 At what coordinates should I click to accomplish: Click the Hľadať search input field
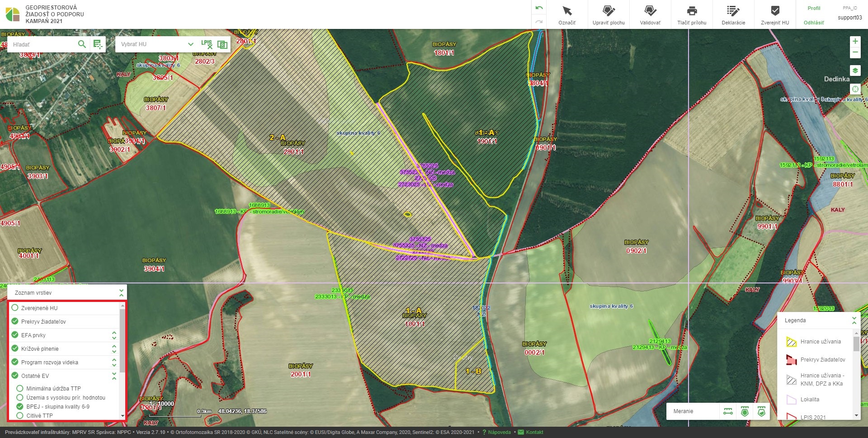pos(43,44)
